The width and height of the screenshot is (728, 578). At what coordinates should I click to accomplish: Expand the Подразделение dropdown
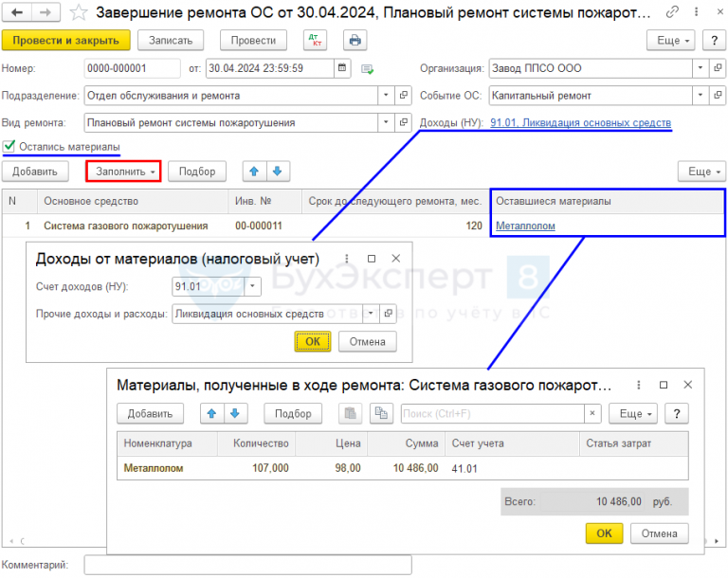pos(386,96)
